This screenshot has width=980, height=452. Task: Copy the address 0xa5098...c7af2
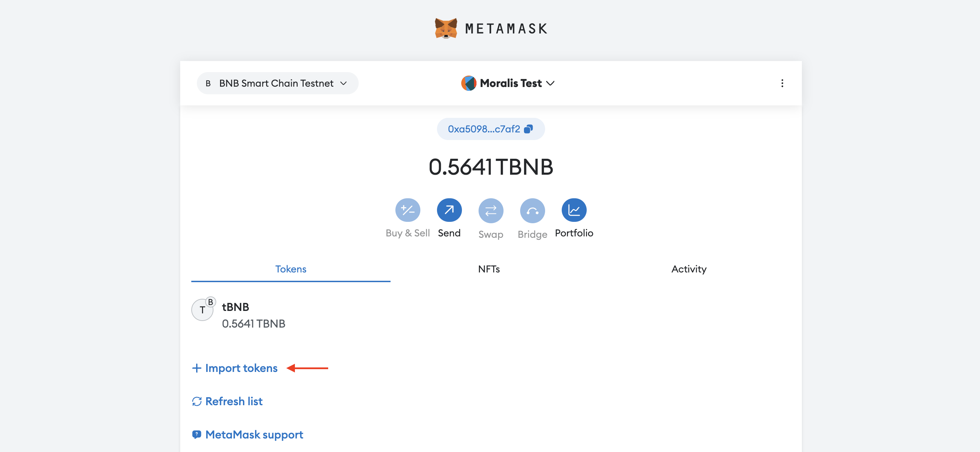pyautogui.click(x=491, y=129)
